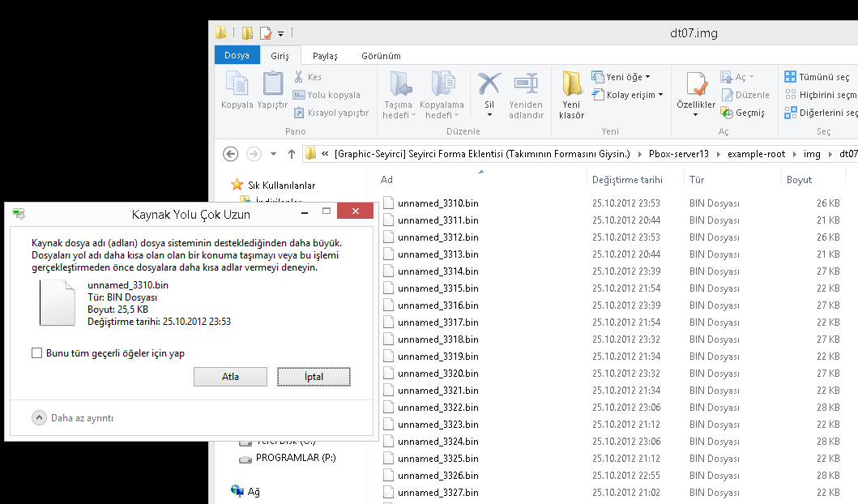The width and height of the screenshot is (858, 504).
Task: Open Özellikler (properties) icon
Action: 696,85
